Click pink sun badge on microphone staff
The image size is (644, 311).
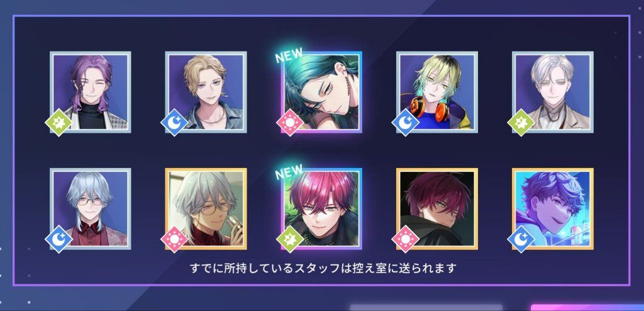[174, 239]
